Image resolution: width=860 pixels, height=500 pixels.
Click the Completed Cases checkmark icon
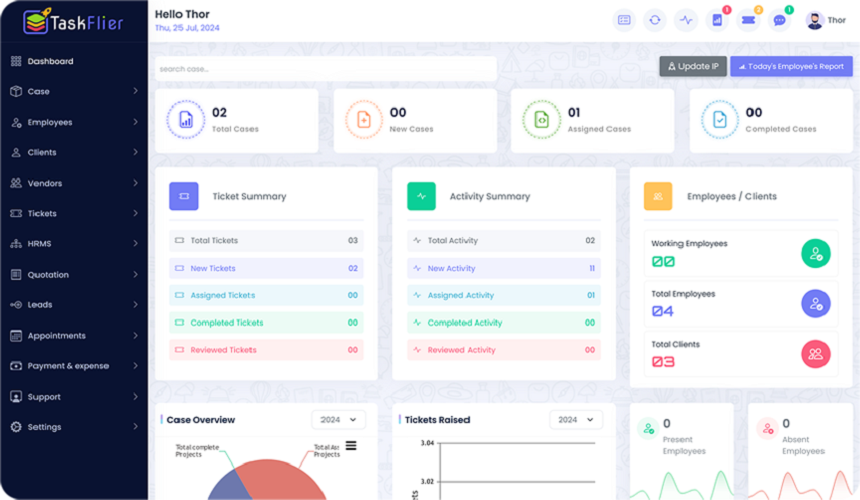720,120
